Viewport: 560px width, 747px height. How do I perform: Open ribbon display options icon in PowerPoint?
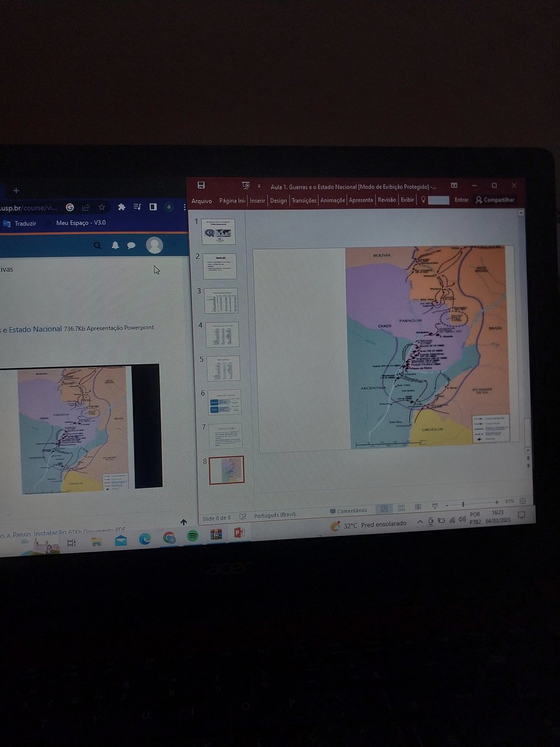tap(454, 186)
